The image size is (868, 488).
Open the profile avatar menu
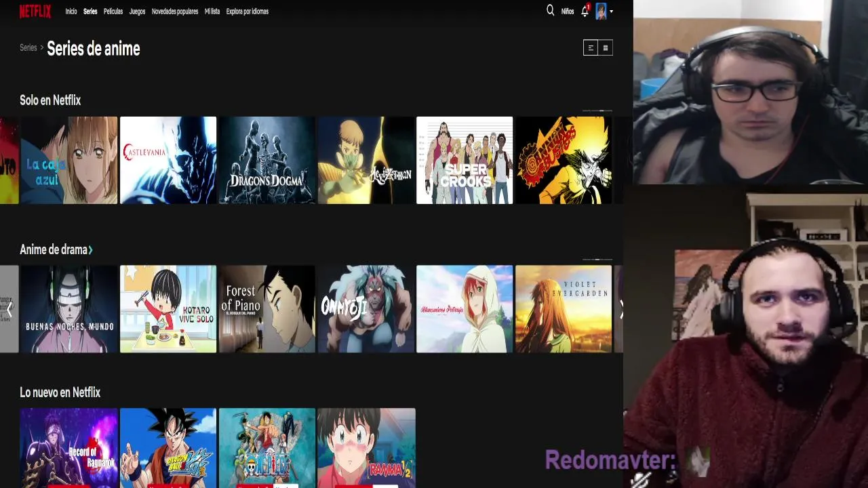601,12
